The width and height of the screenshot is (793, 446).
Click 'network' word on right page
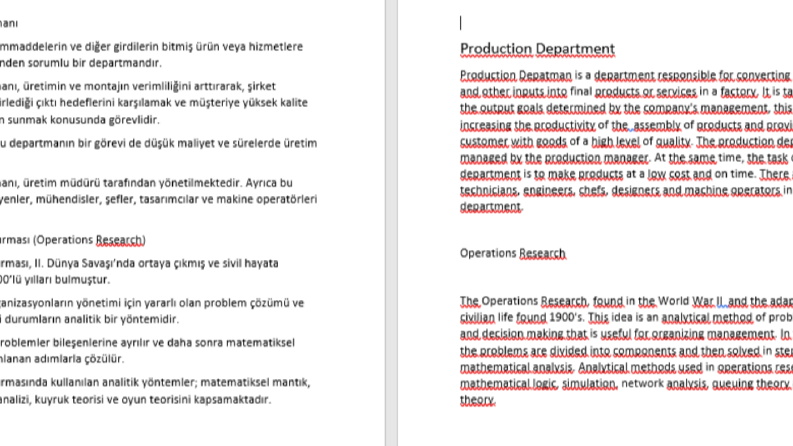(642, 383)
